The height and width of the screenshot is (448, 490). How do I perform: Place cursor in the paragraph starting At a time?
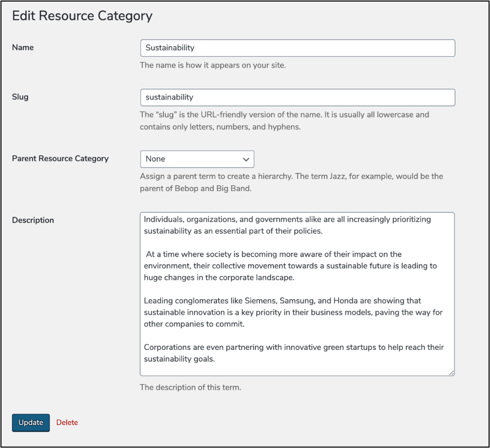[290, 266]
